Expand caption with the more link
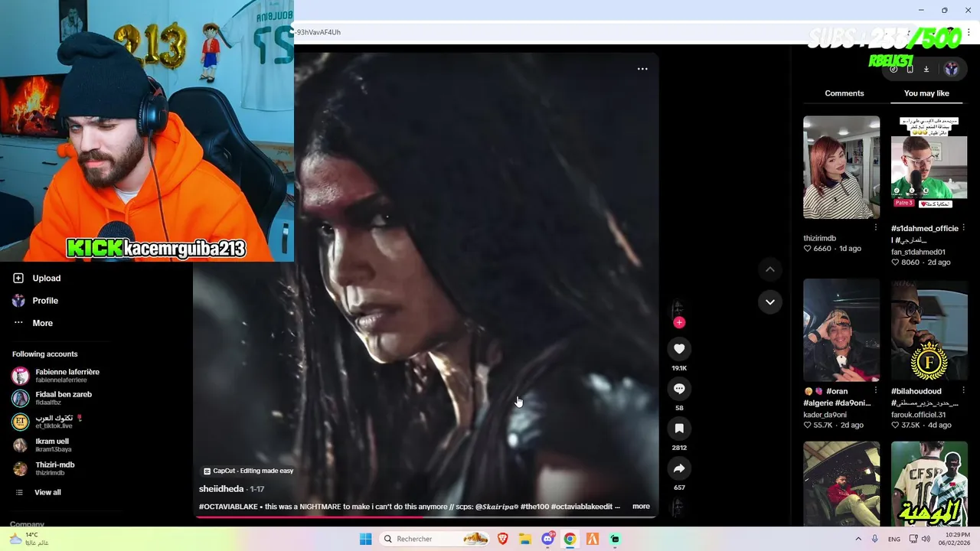Image resolution: width=980 pixels, height=551 pixels. point(641,506)
